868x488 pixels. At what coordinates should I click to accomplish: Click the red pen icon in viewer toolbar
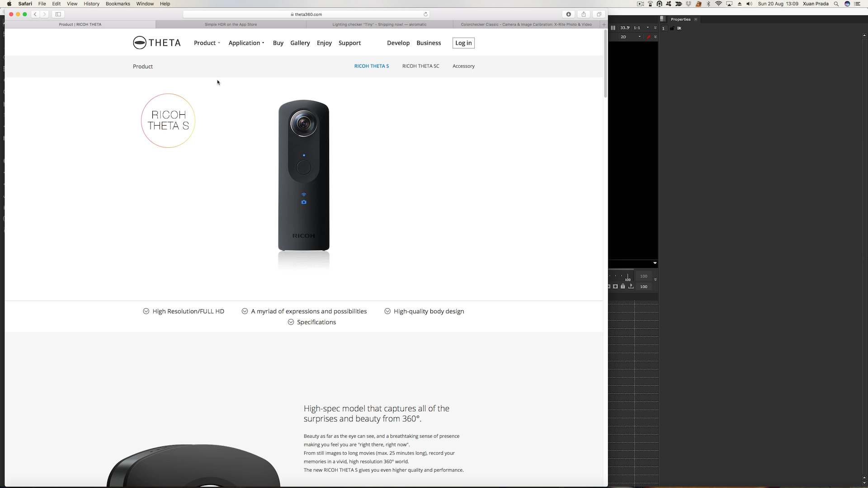[x=649, y=37]
